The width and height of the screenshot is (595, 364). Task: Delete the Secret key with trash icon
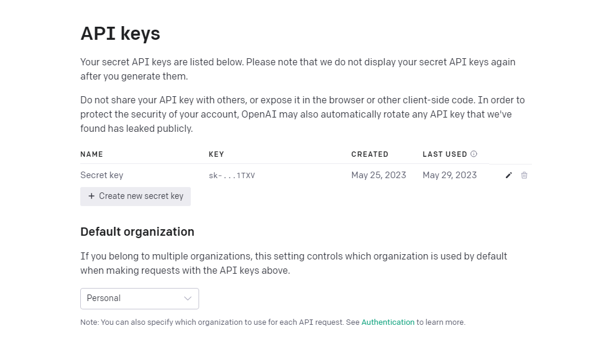click(524, 175)
